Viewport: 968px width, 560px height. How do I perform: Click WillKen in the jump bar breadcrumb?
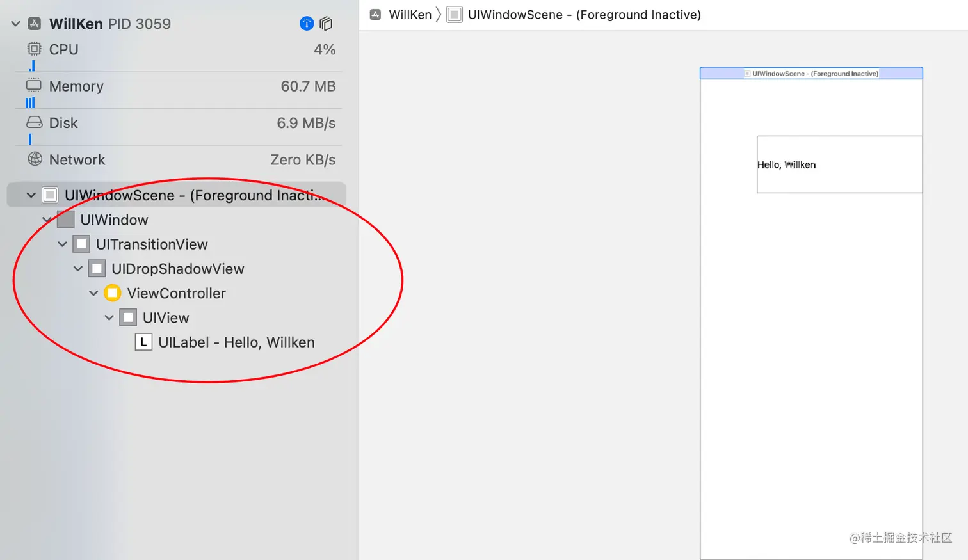[x=410, y=15]
